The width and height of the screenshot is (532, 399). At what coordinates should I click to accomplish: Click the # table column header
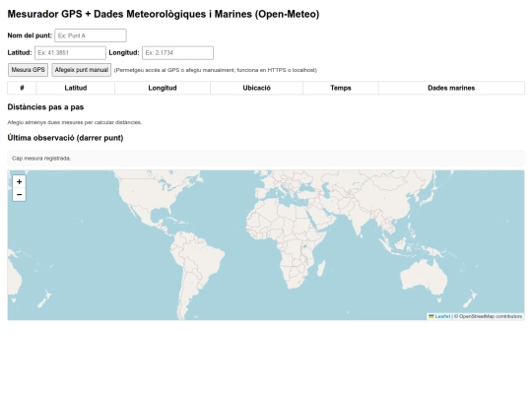click(22, 88)
